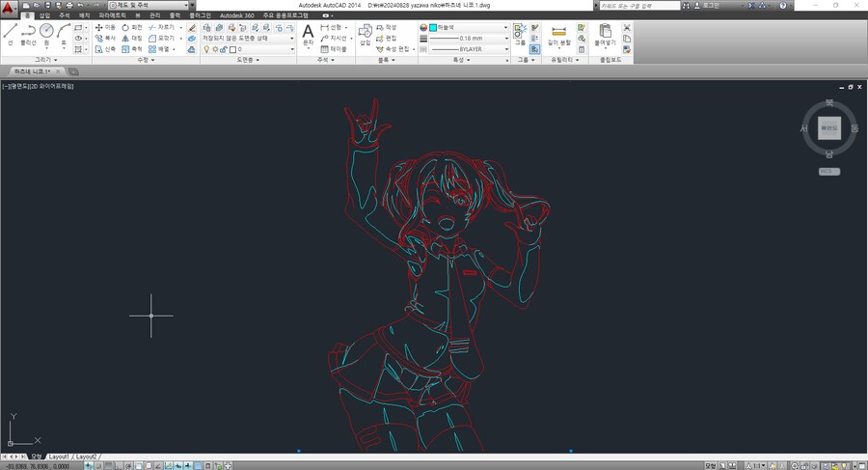This screenshot has width=868, height=470.
Task: Toggle the layer on/off lightbulb
Action: (206, 49)
